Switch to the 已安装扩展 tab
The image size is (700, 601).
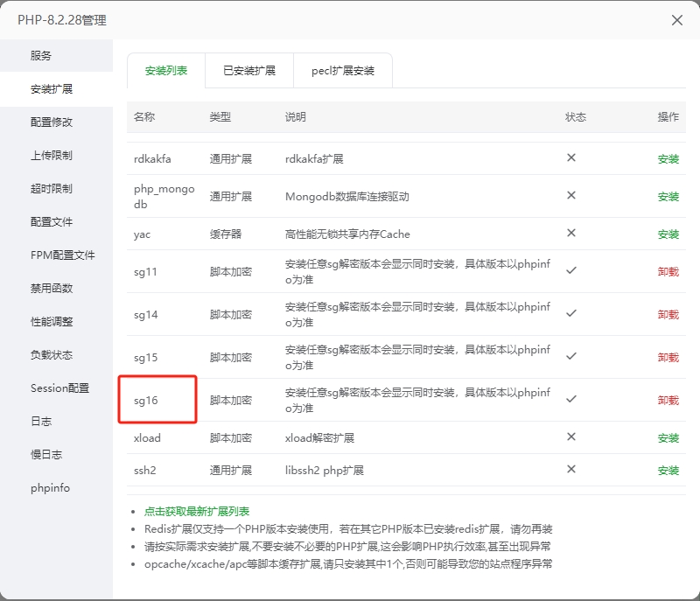(248, 71)
